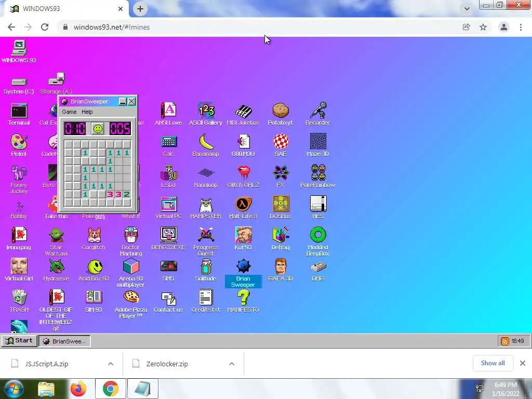The height and width of the screenshot is (399, 532).
Task: Click the mine counter display
Action: (75, 129)
